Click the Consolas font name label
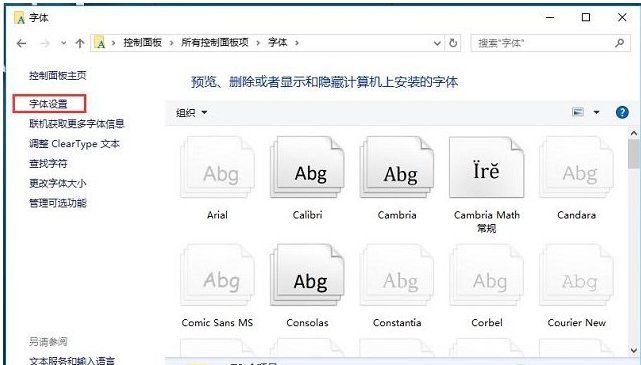This screenshot has width=641, height=365. coord(307,322)
